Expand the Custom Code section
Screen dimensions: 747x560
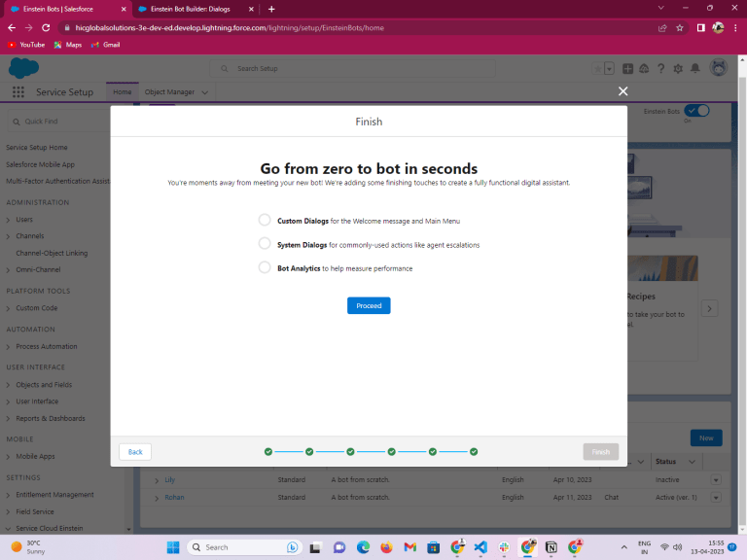pos(8,308)
